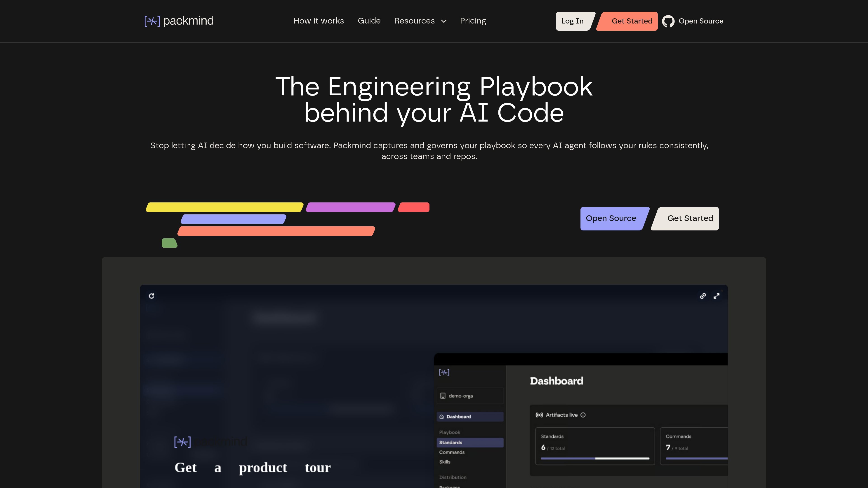Click the Dashboard heading in the demo

[557, 381]
